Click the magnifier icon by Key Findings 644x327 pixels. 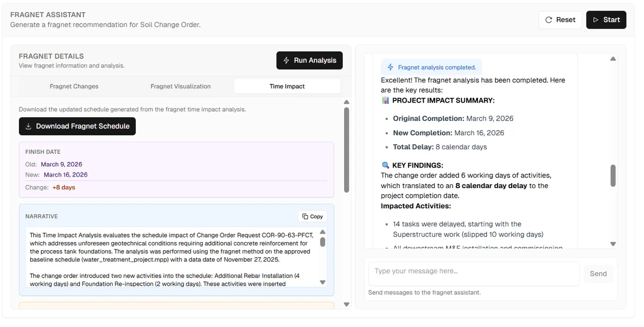click(385, 165)
